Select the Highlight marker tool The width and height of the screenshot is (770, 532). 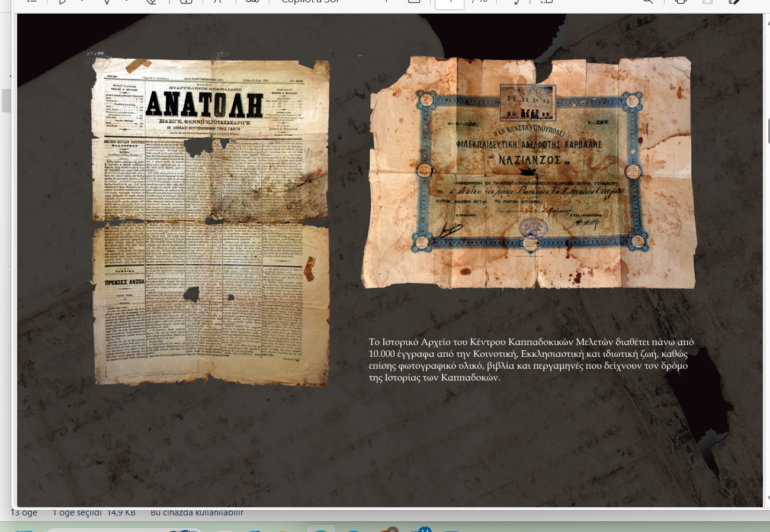(x=107, y=2)
